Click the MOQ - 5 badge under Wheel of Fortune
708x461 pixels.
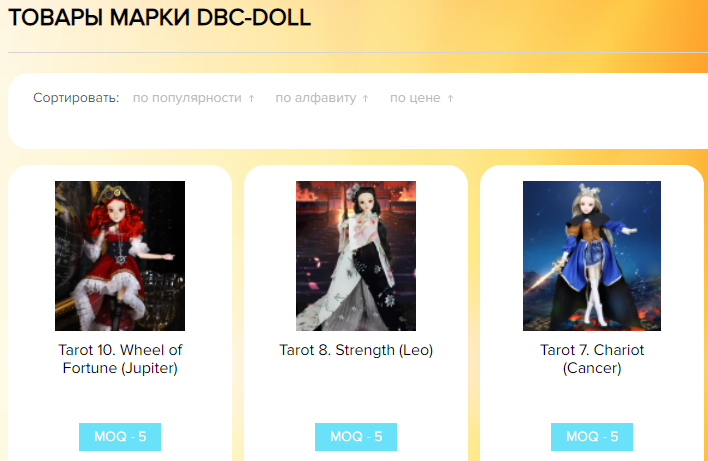pyautogui.click(x=120, y=437)
